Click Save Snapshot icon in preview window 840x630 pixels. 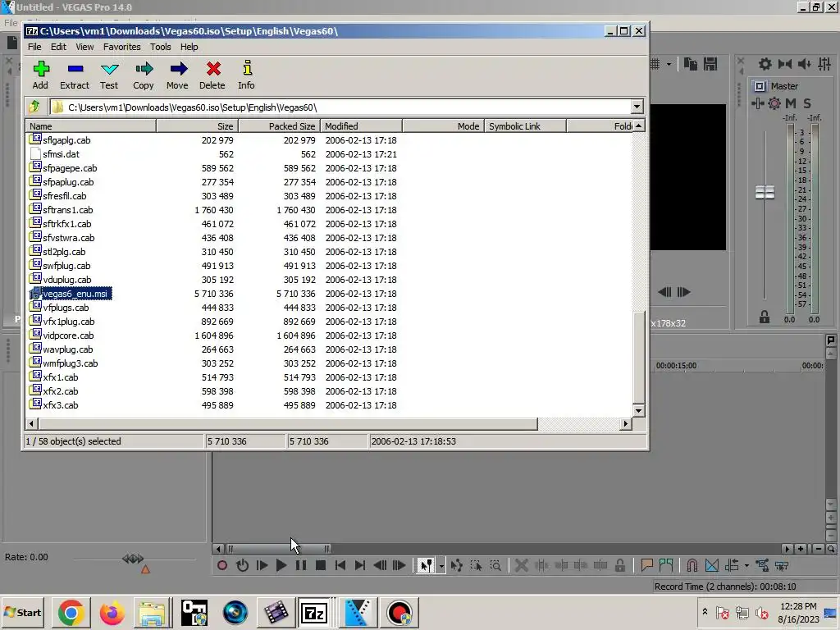click(711, 64)
